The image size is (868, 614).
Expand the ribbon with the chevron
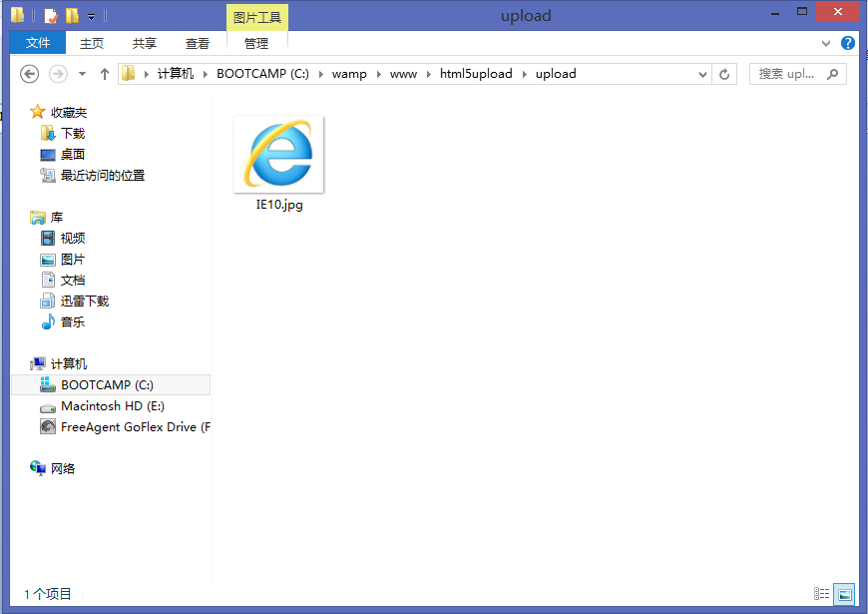[x=826, y=43]
